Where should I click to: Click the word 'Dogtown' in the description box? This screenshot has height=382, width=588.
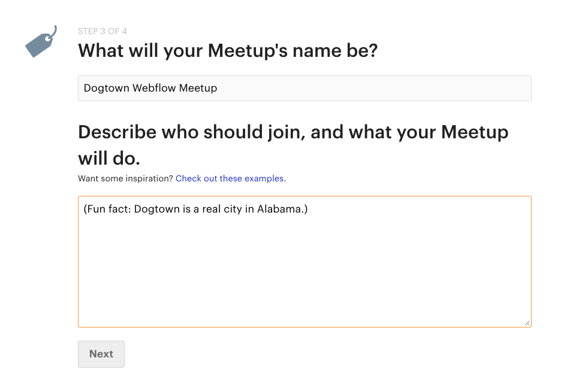(157, 209)
